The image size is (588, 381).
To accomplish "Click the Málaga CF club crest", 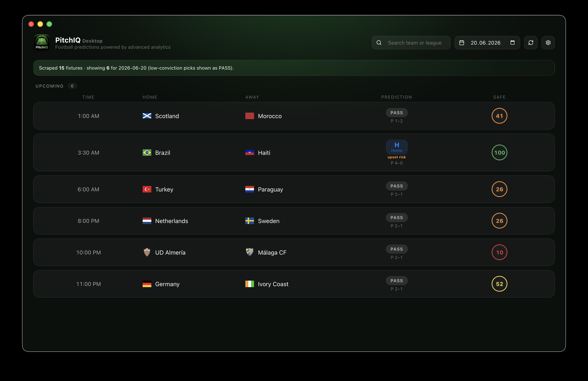I will pyautogui.click(x=249, y=252).
